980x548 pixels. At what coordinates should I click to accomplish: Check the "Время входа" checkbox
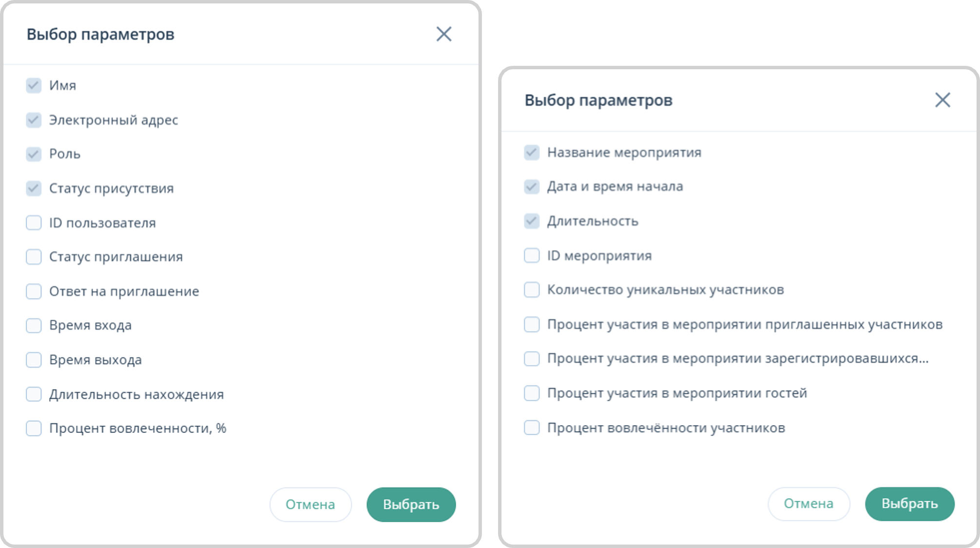pos(33,326)
